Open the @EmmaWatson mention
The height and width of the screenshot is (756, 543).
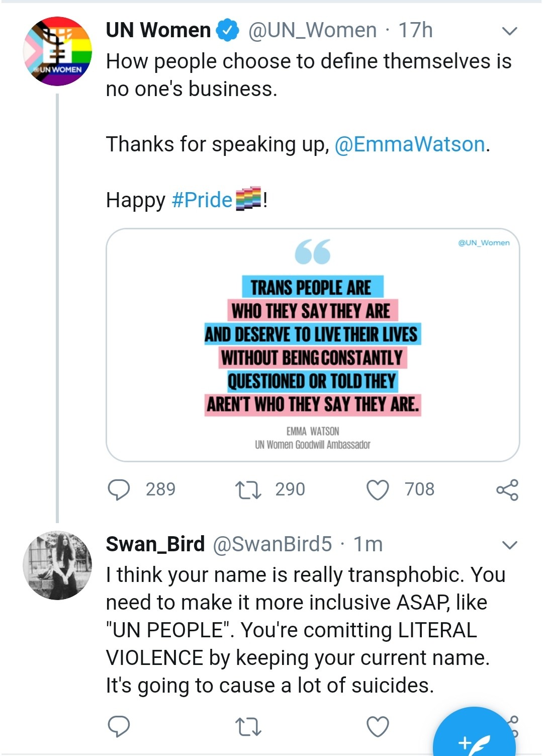pyautogui.click(x=410, y=145)
